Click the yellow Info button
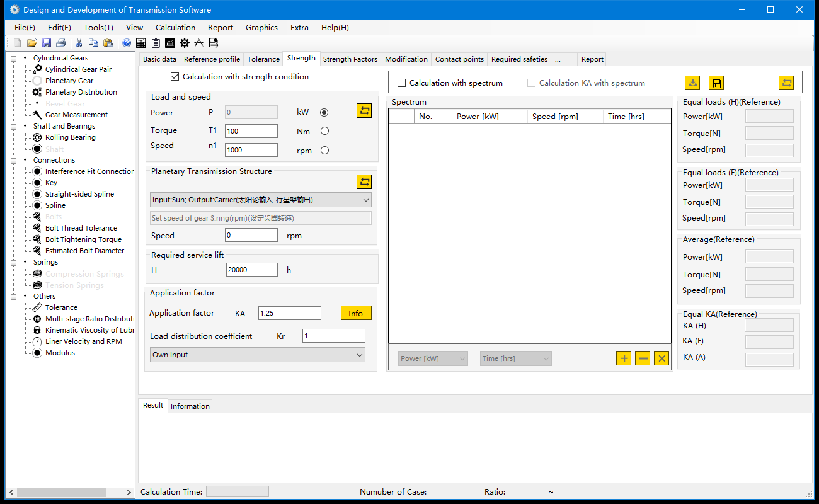 [x=356, y=313]
